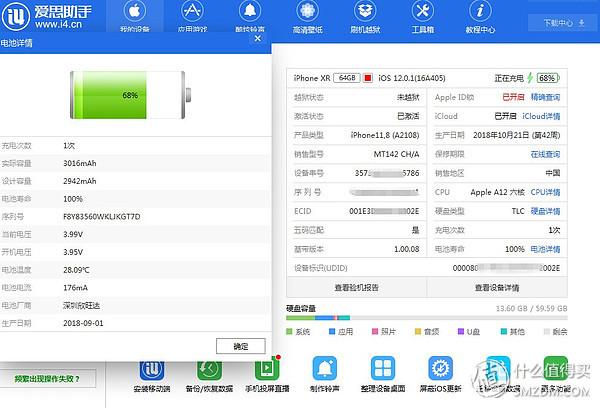Click the teal 其他 legend swatch
600x408 pixels.
pos(504,331)
